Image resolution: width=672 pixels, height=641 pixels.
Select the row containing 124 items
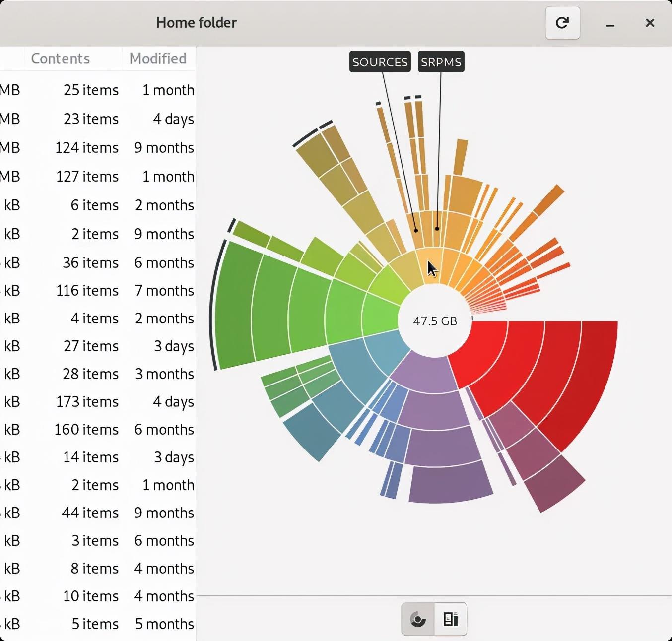coord(98,147)
